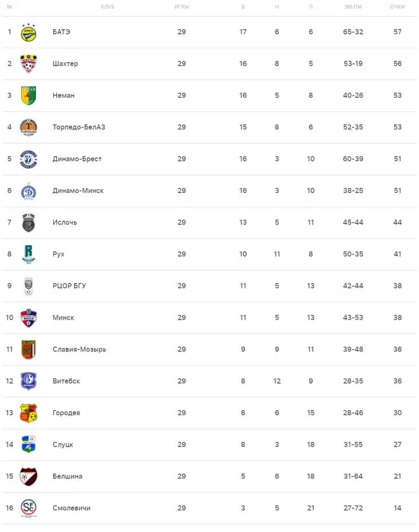419x532 pixels.
Task: Click the КЛУБ column header
Action: (107, 7)
